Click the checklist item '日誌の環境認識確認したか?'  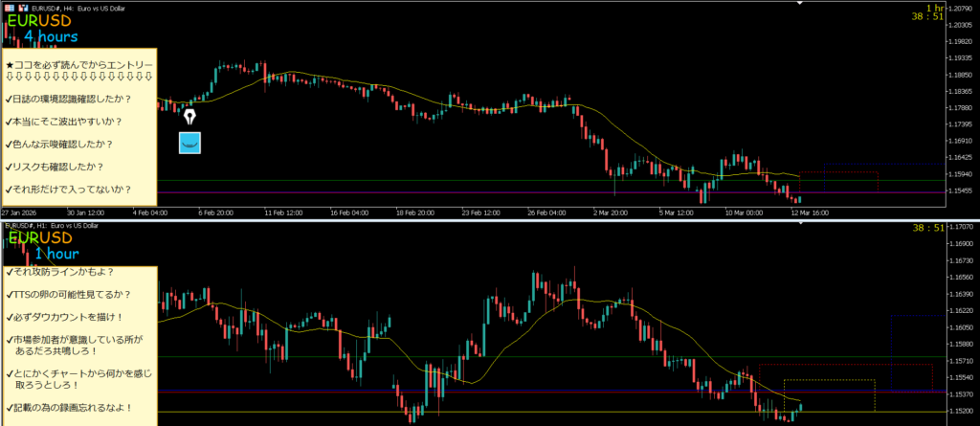tap(67, 99)
